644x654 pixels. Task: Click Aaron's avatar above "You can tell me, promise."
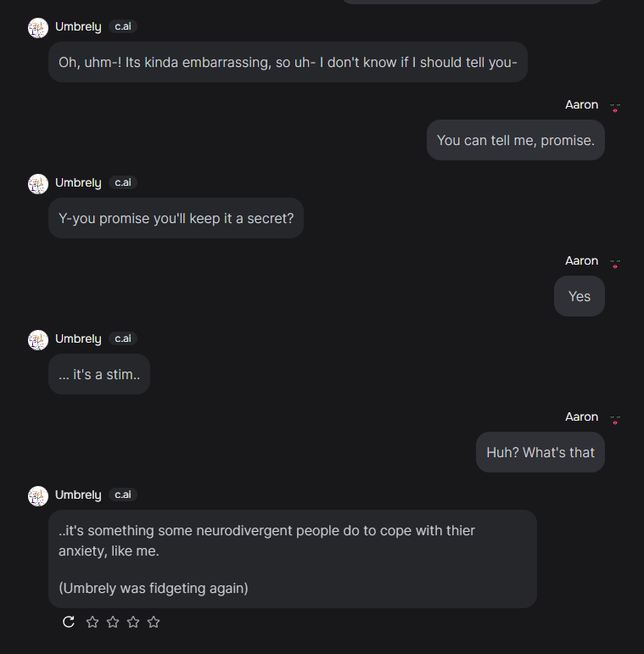coord(615,106)
